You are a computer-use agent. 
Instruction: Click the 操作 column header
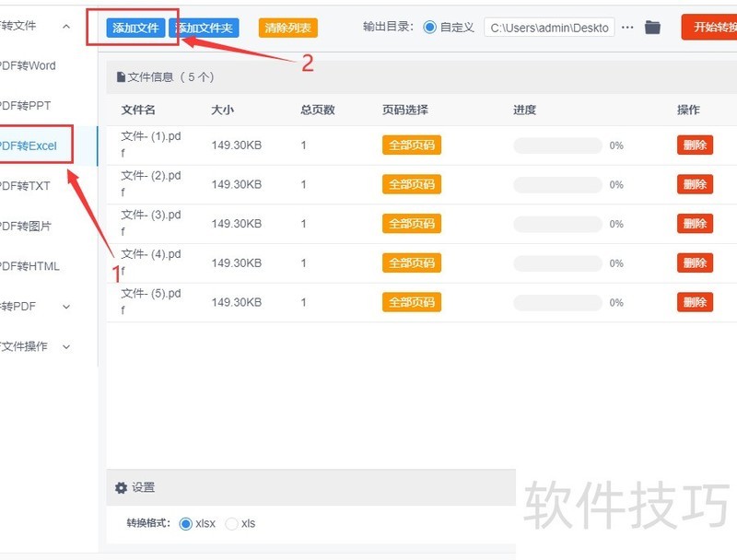tap(688, 110)
